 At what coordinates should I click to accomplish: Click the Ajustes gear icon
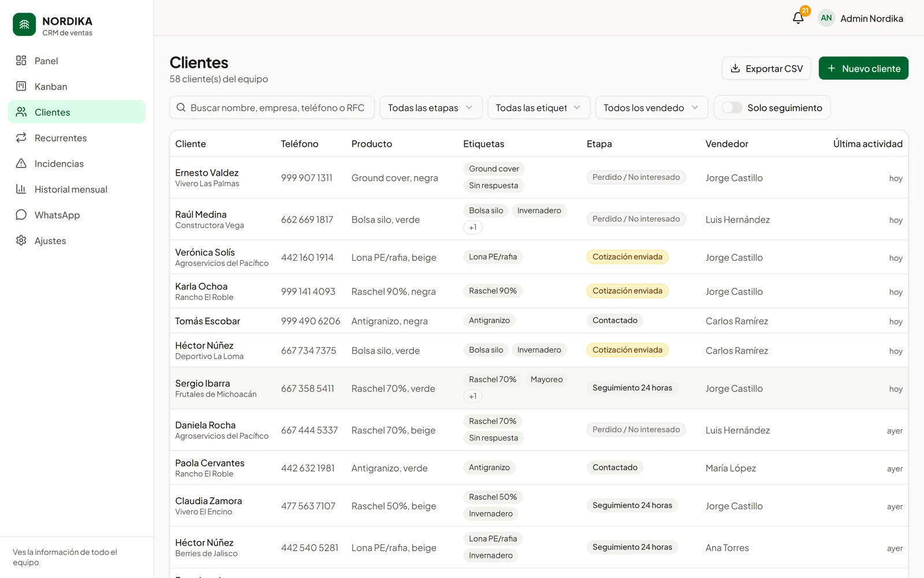[21, 240]
